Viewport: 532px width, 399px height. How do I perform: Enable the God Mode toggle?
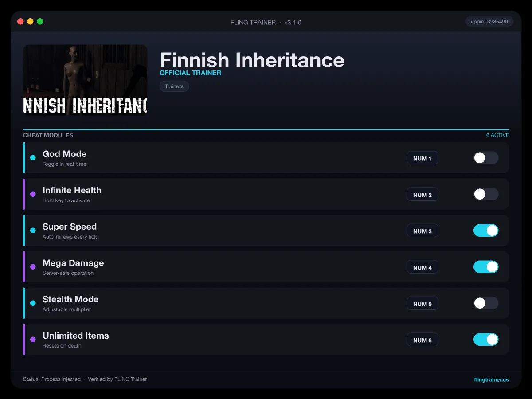(x=486, y=158)
